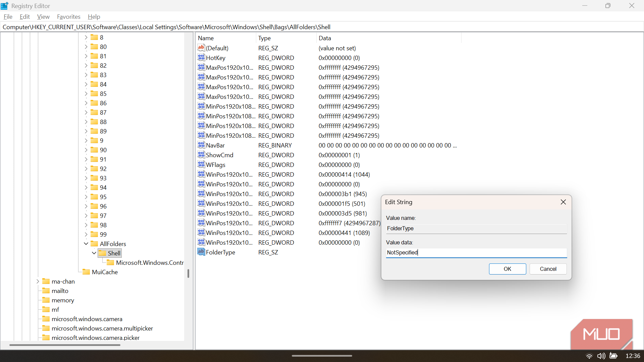Click the Microsoft.Windows.Contr folder icon
644x362 pixels.
point(110,262)
